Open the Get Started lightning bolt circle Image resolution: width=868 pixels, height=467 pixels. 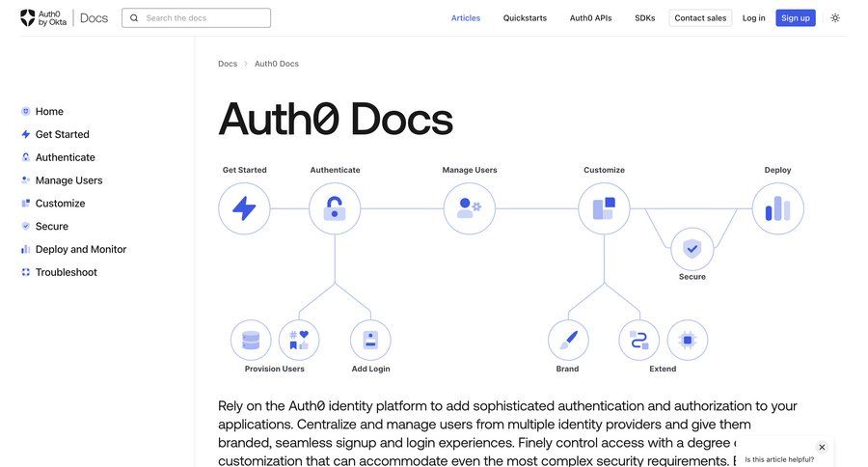pyautogui.click(x=244, y=208)
